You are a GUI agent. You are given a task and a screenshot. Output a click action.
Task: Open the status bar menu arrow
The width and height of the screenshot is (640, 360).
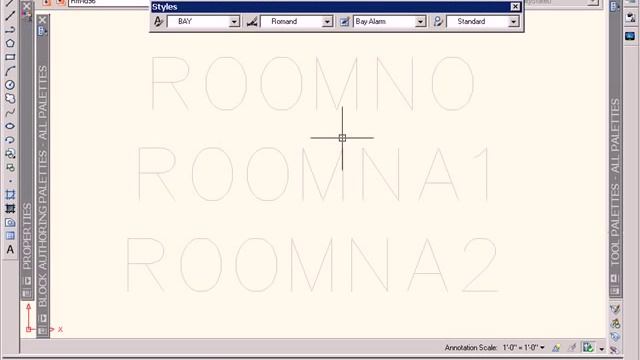click(x=602, y=349)
